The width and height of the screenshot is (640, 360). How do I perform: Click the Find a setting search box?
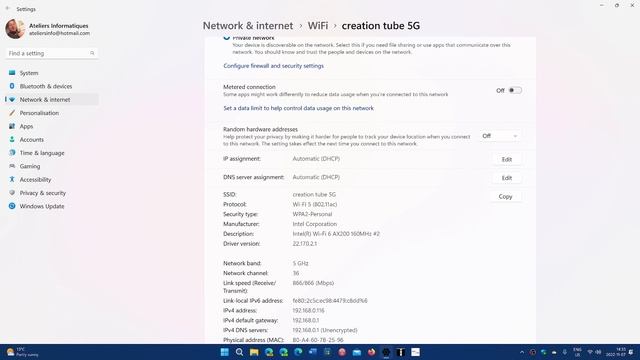[51, 53]
